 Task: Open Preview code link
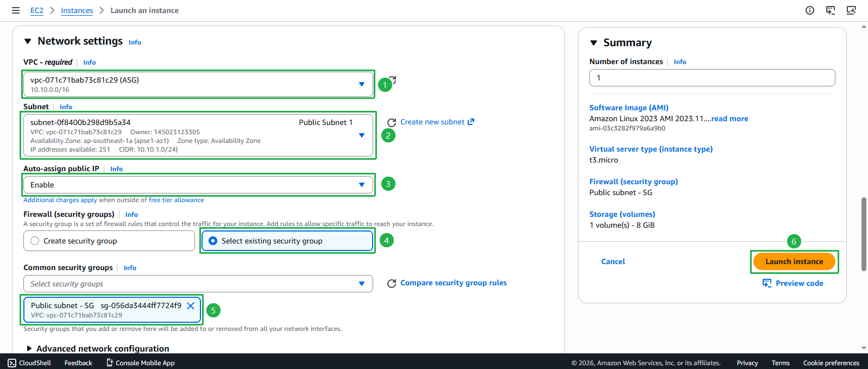[800, 283]
